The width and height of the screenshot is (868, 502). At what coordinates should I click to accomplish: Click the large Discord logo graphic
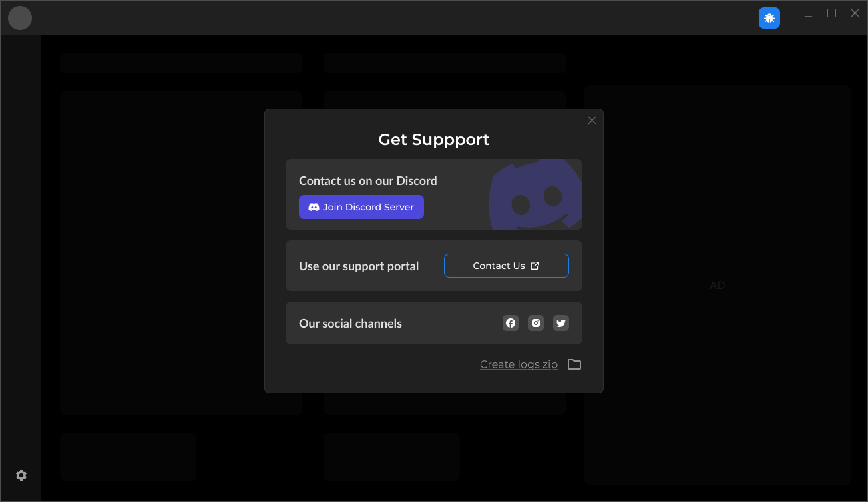click(x=536, y=194)
